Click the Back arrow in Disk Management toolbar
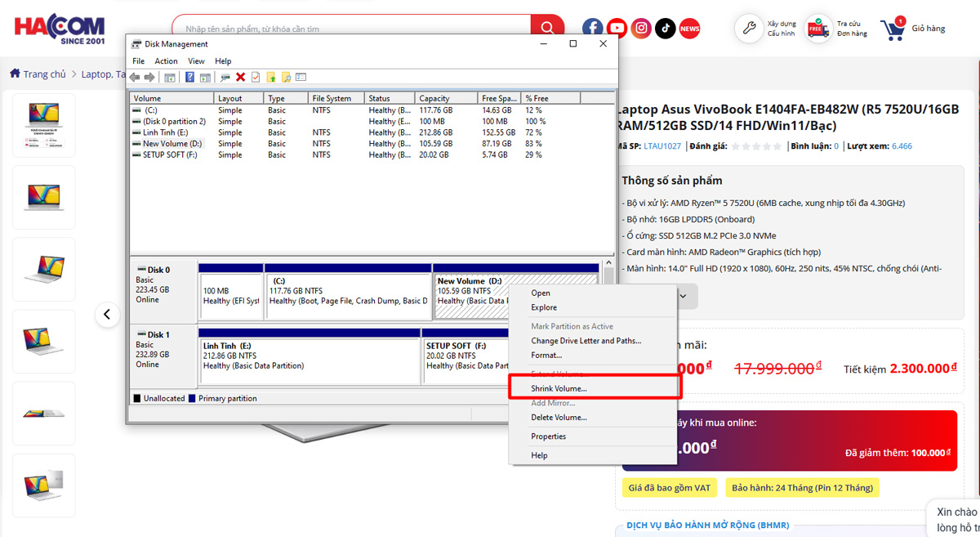Image resolution: width=980 pixels, height=537 pixels. (x=135, y=77)
